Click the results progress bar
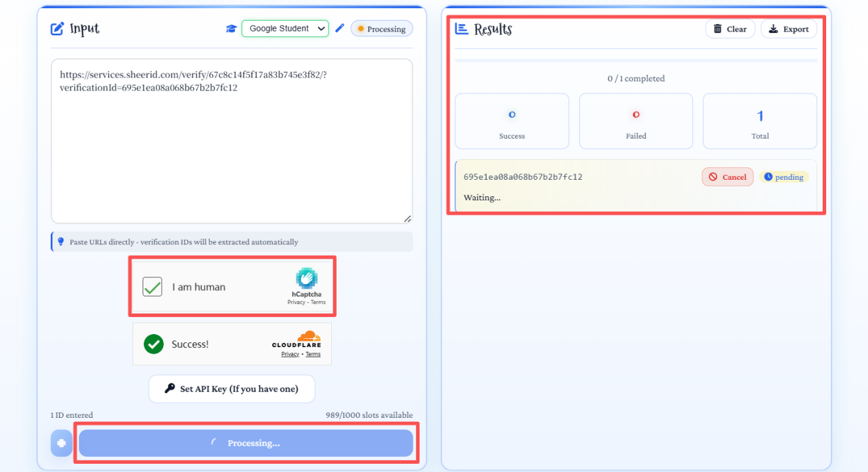This screenshot has height=472, width=868. [636, 61]
